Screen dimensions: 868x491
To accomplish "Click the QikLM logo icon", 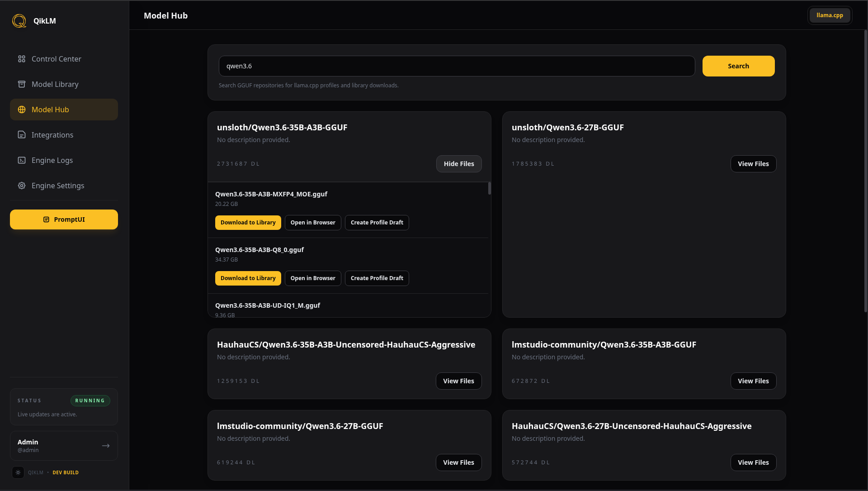I will pos(19,21).
